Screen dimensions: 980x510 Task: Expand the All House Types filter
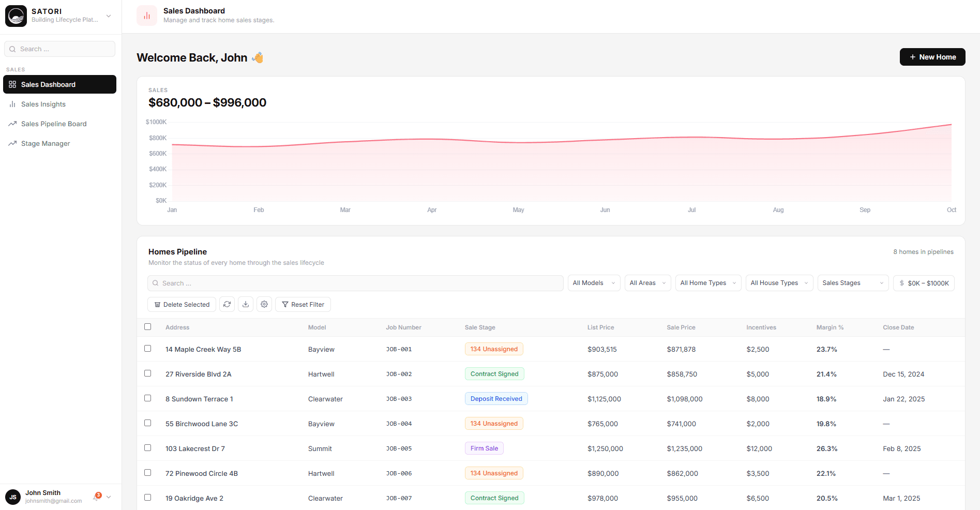(x=779, y=283)
